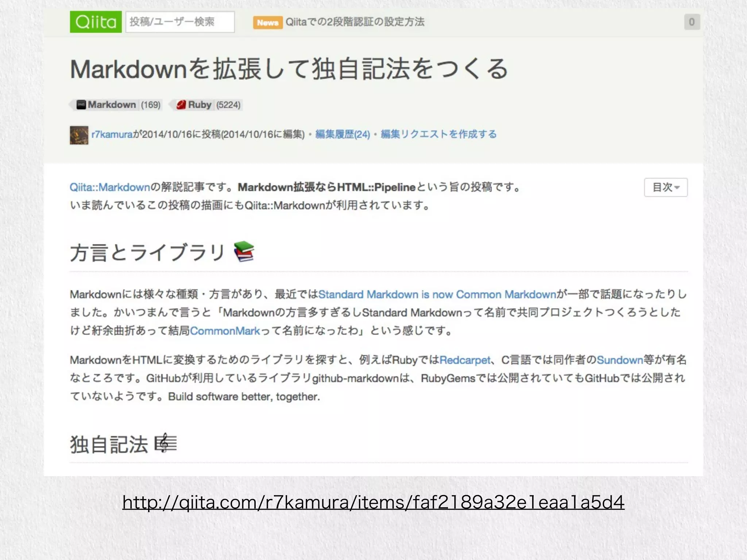Click the text Build software better, together.

point(244,397)
